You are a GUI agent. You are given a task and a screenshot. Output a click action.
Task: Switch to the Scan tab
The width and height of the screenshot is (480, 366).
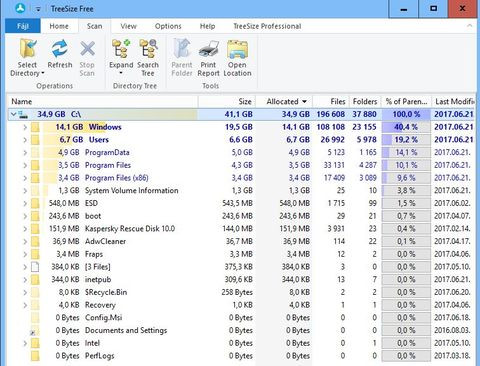pos(94,26)
